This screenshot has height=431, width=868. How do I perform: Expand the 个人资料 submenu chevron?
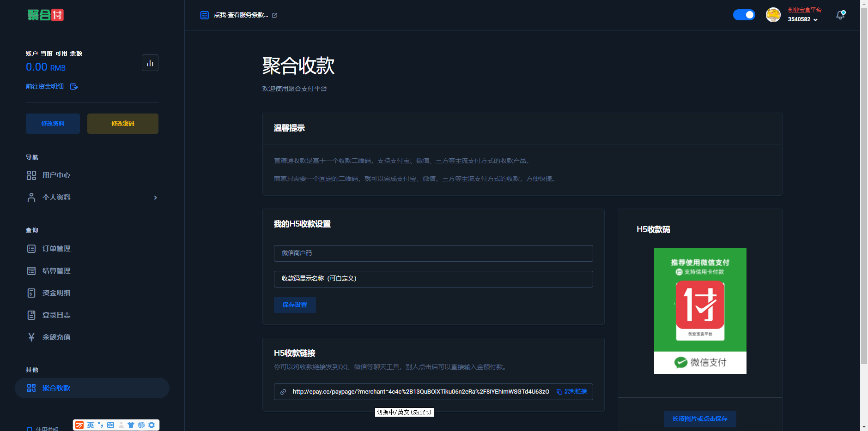click(155, 198)
